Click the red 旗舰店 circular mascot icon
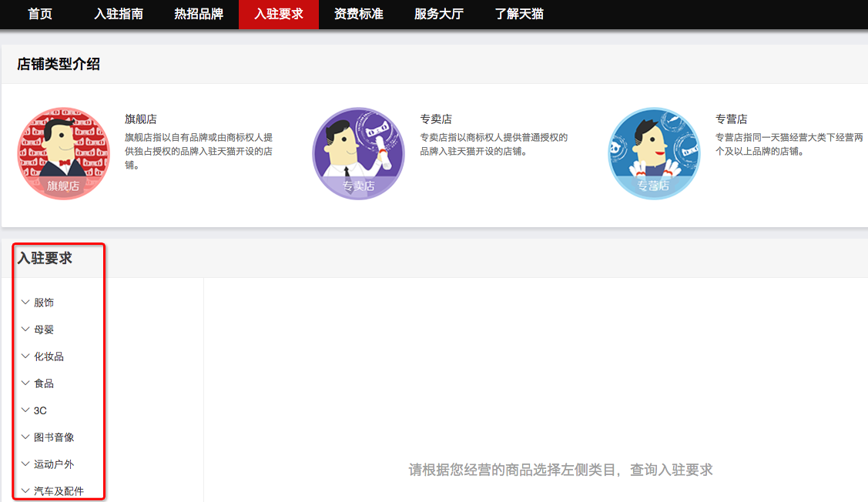 [x=64, y=153]
